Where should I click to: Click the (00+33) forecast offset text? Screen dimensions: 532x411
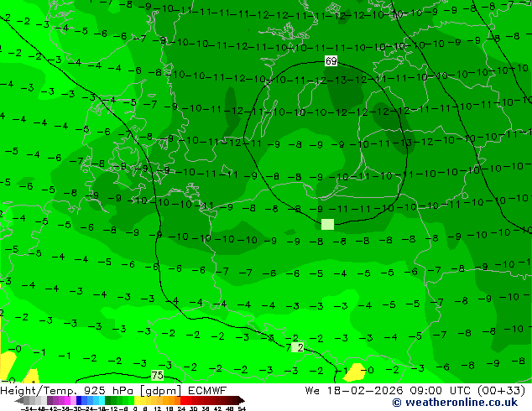point(502,391)
